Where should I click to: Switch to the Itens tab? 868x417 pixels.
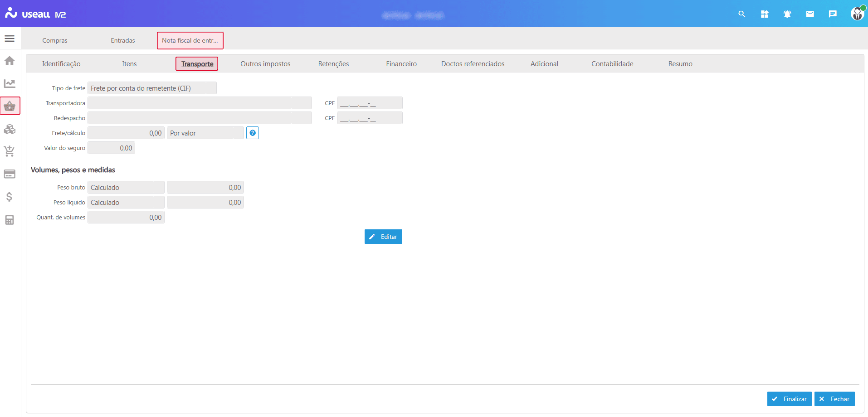(x=129, y=64)
